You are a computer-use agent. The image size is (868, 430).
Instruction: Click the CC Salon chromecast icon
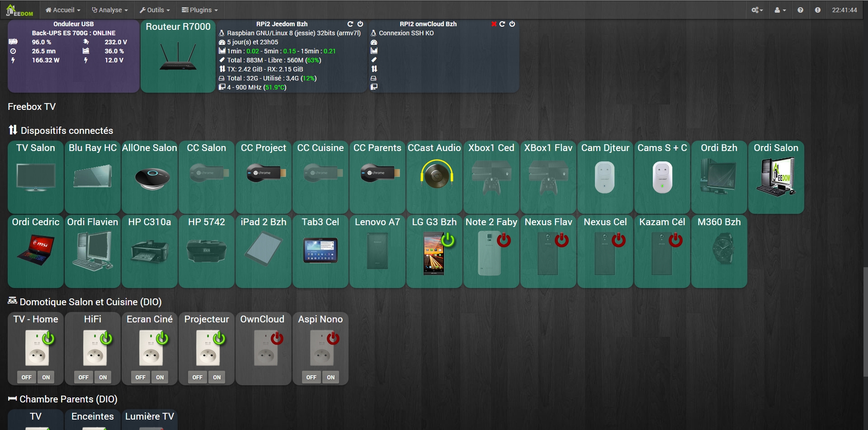209,173
